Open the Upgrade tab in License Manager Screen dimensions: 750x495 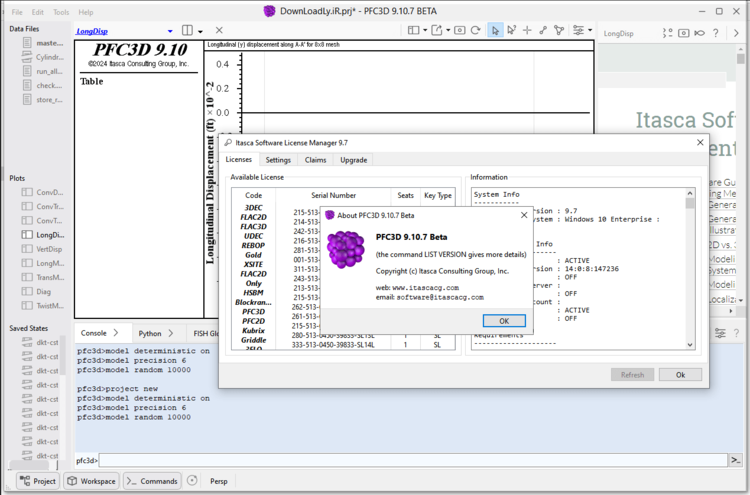(x=353, y=160)
